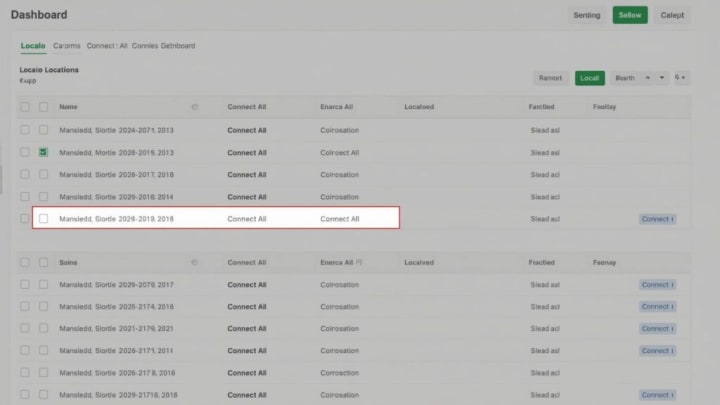
Task: Click the up arrow next to Bearth
Action: coord(648,78)
